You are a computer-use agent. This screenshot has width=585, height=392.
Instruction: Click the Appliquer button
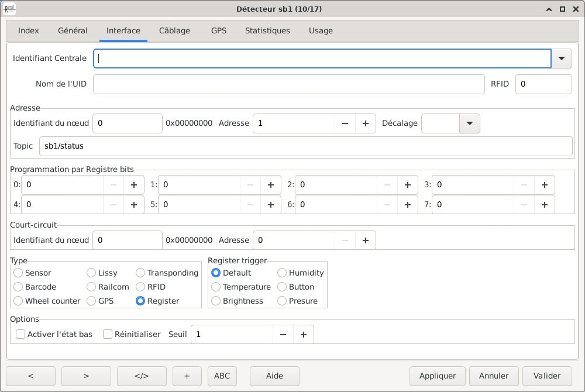[438, 376]
